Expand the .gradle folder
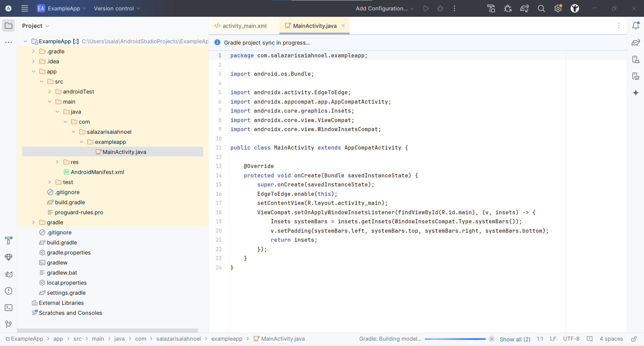This screenshot has width=644, height=346. [x=33, y=51]
